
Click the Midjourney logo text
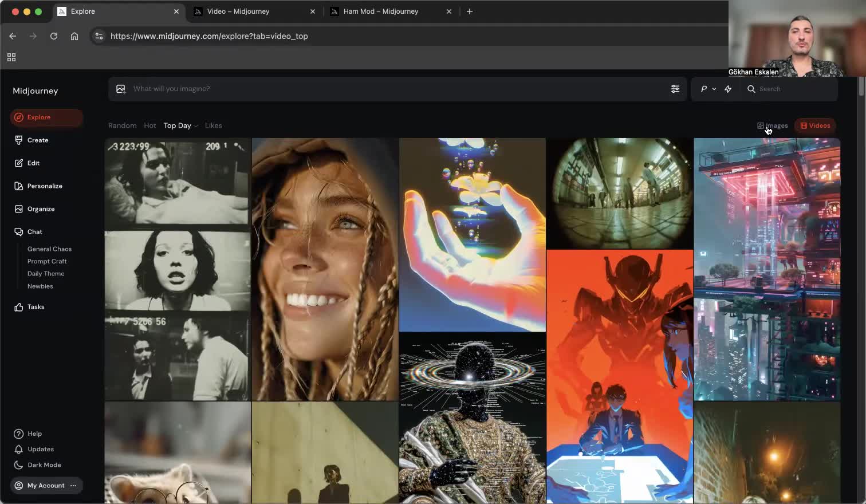point(36,91)
